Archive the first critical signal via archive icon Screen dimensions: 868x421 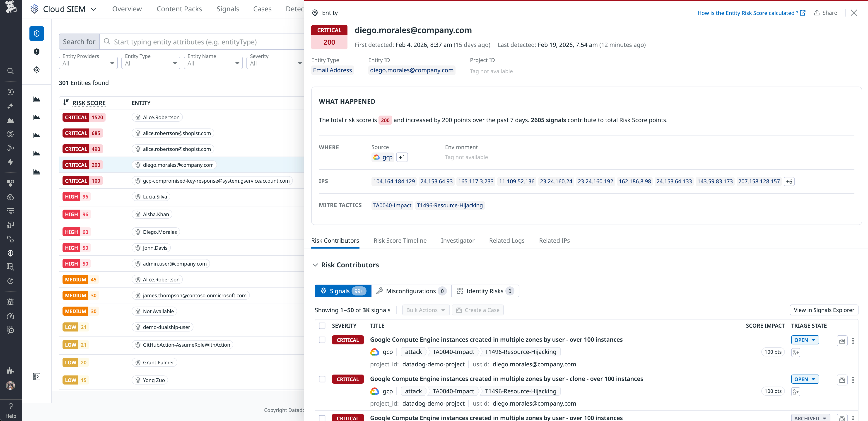[842, 340]
